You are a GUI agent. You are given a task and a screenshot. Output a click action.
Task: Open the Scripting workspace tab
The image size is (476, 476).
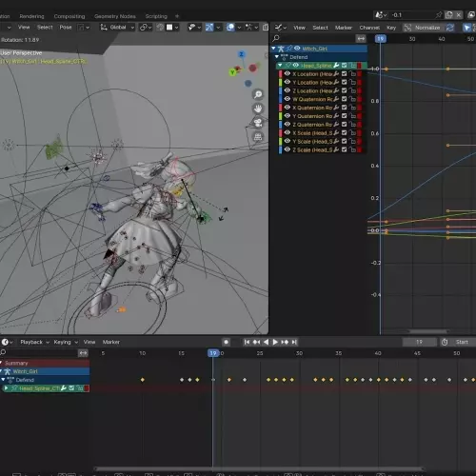[156, 16]
